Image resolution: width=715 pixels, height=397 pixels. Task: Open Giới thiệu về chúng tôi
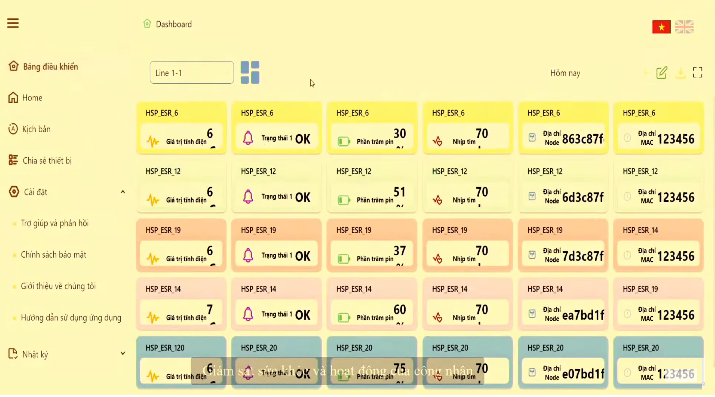tap(58, 286)
